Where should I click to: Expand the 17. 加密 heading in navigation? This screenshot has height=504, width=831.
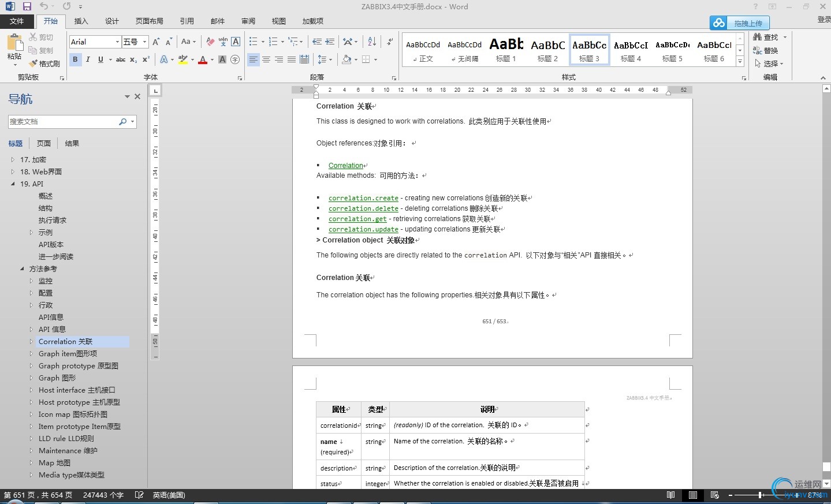pos(13,159)
